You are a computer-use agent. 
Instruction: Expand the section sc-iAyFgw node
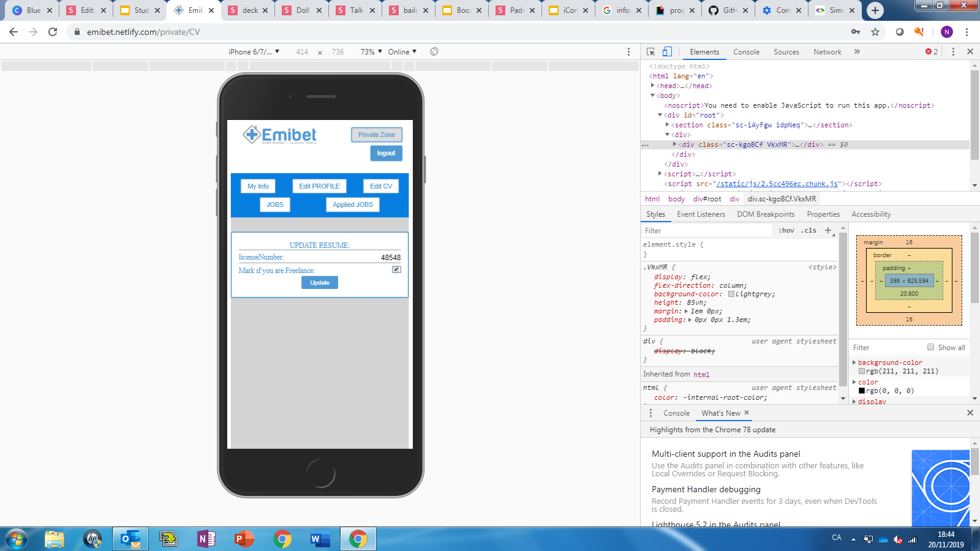click(x=668, y=125)
